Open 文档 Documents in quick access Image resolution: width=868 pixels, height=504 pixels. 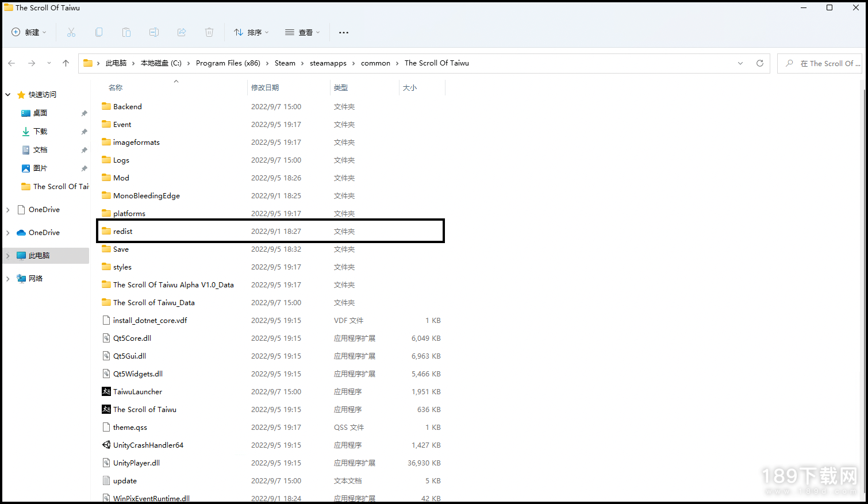click(40, 150)
